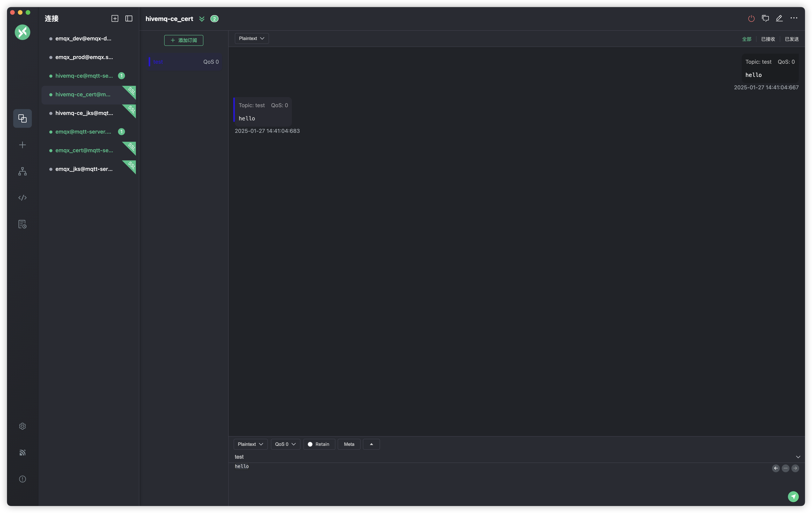
Task: Select emqx_cert@mqtt-se... connection
Action: click(x=88, y=151)
